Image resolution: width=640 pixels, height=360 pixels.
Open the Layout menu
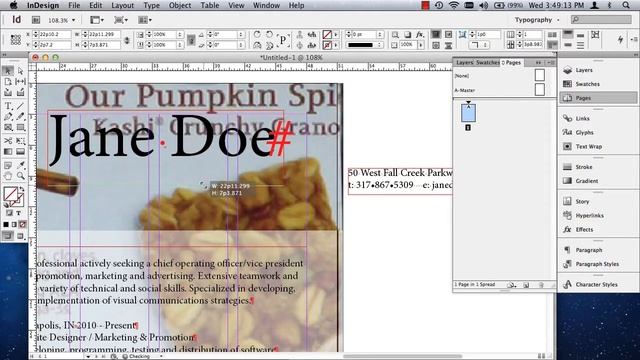click(x=122, y=5)
